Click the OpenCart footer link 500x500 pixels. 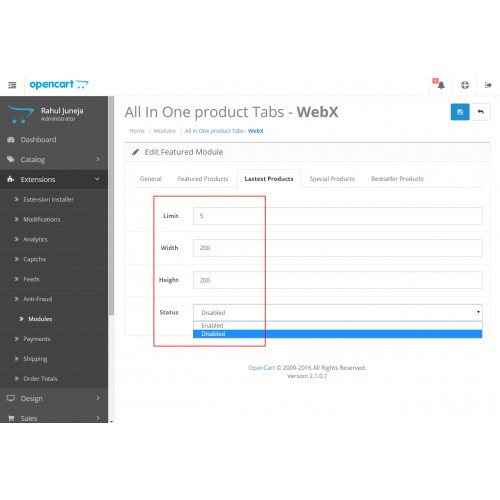click(261, 368)
